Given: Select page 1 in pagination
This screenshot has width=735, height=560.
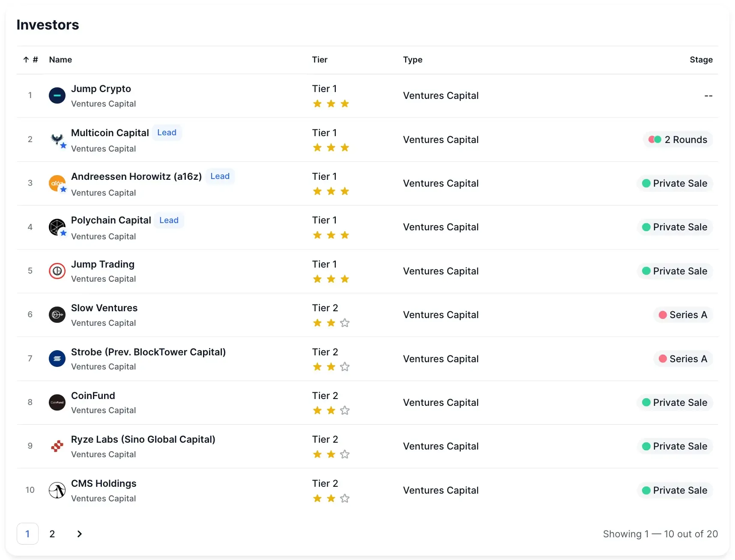Looking at the screenshot, I should coord(27,534).
